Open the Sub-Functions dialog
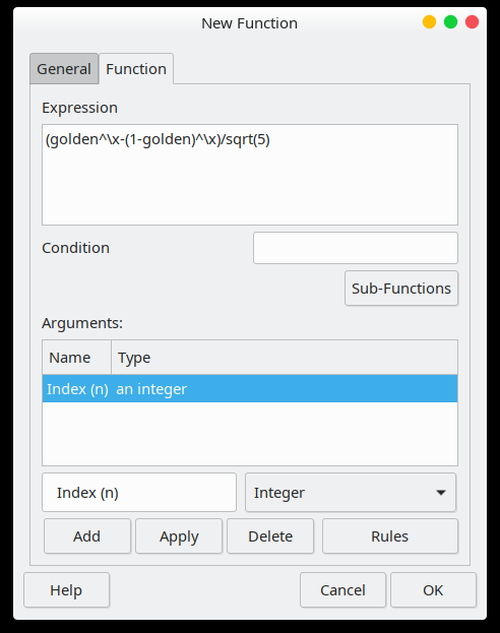 401,288
